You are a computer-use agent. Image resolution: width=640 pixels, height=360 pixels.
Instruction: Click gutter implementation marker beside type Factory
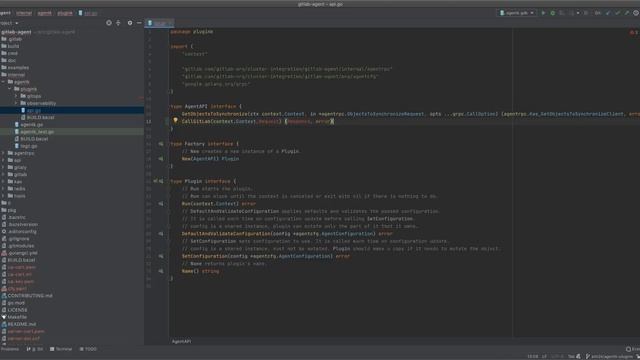pyautogui.click(x=161, y=144)
